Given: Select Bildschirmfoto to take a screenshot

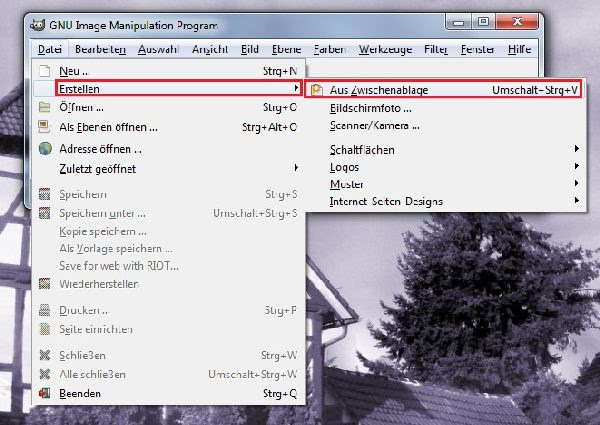Looking at the screenshot, I should [445, 108].
